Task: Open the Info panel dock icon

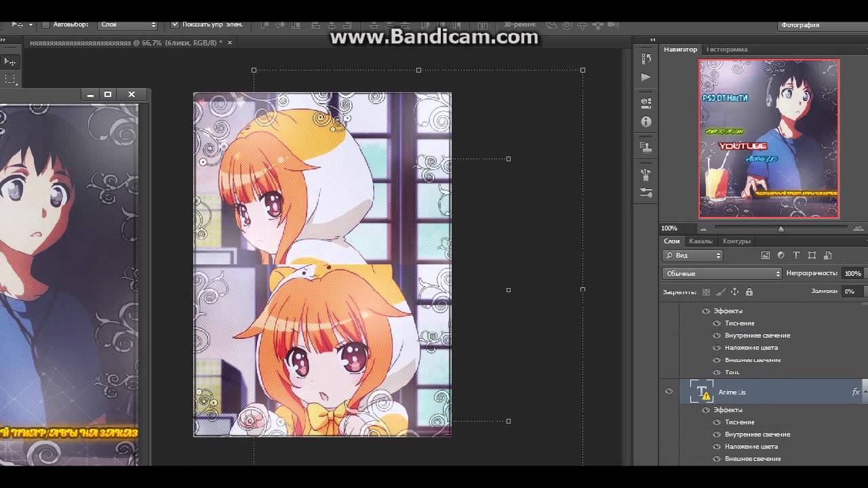Action: pos(646,122)
